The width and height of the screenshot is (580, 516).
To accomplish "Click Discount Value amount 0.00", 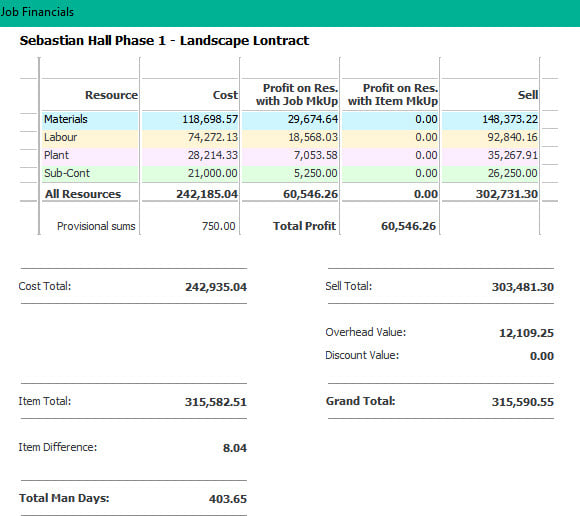I will (542, 356).
